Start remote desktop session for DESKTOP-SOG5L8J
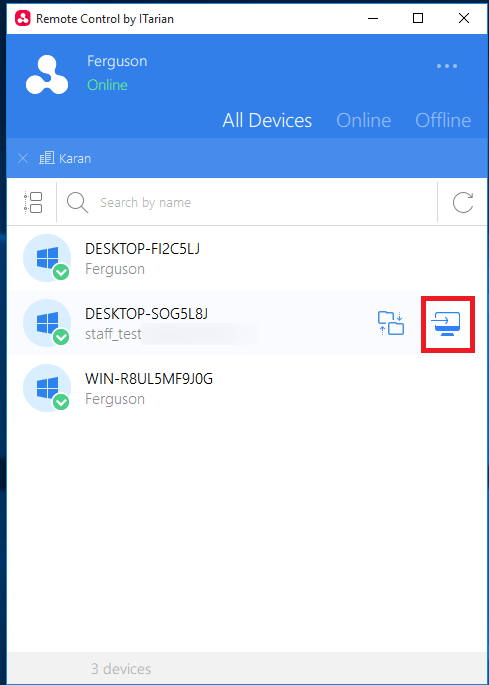This screenshot has height=685, width=489. click(x=447, y=324)
